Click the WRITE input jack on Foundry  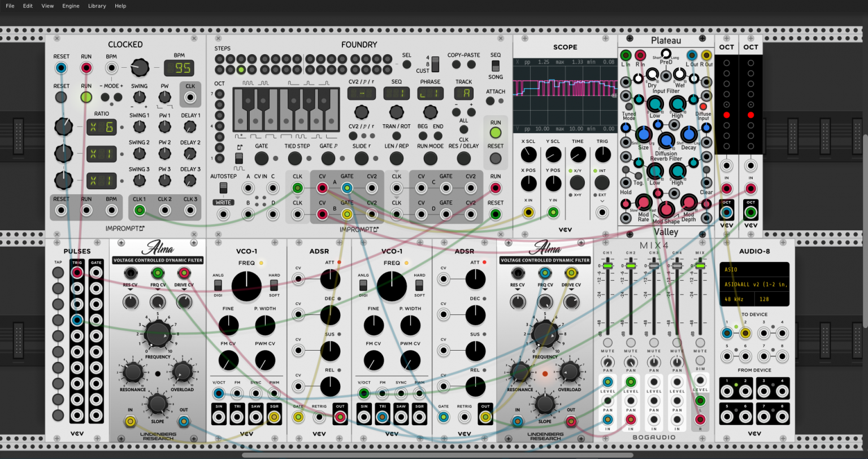[223, 214]
